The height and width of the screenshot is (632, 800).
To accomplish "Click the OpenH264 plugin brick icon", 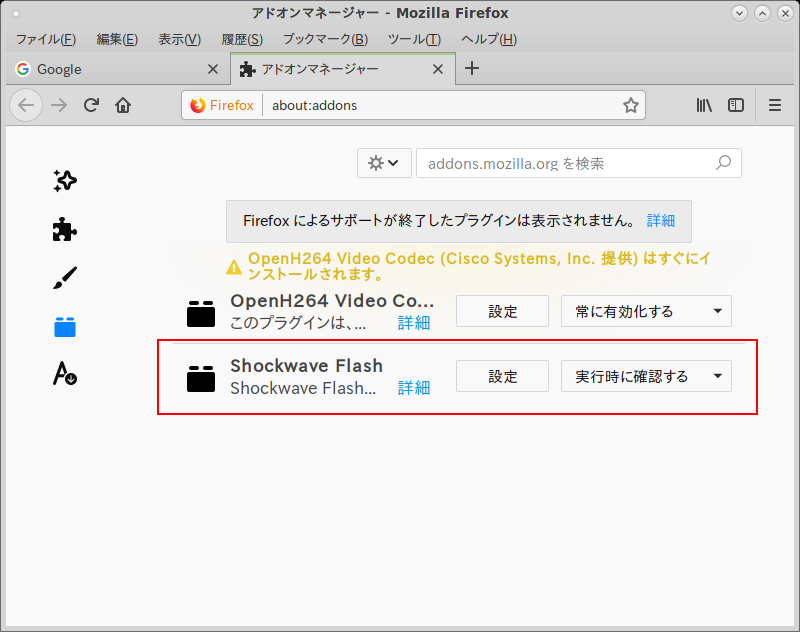I will pos(201,313).
